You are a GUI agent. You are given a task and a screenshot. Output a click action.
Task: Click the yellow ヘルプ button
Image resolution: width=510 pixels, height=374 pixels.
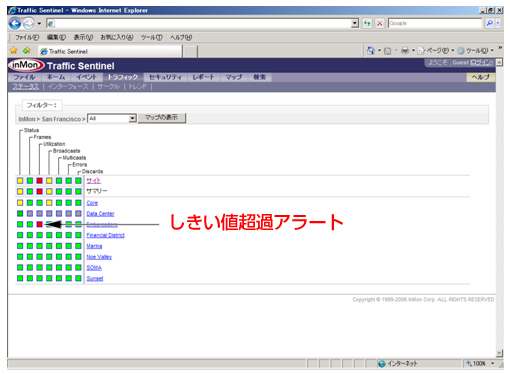pyautogui.click(x=480, y=77)
